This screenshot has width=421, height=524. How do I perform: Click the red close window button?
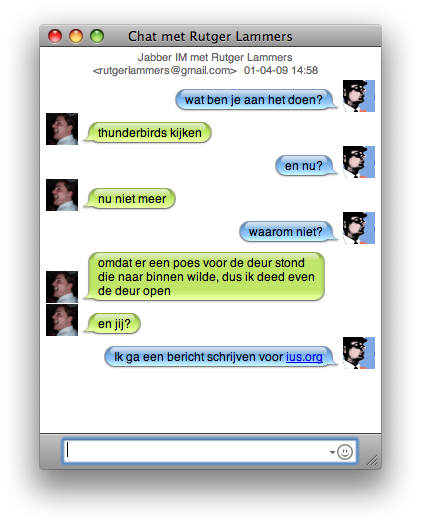pos(55,36)
